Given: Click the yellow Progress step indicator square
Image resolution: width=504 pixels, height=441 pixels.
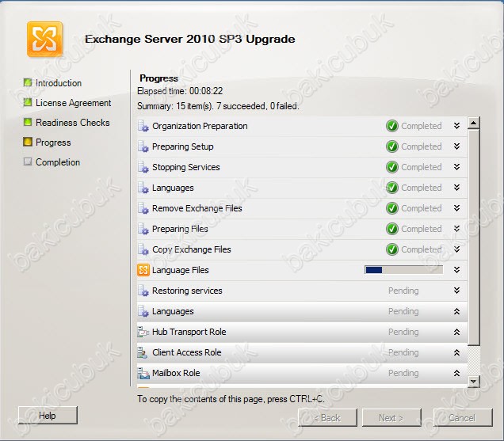Looking at the screenshot, I should [28, 142].
